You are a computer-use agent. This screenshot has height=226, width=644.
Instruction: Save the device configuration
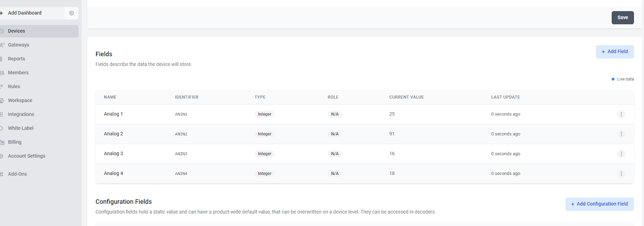coord(623,18)
